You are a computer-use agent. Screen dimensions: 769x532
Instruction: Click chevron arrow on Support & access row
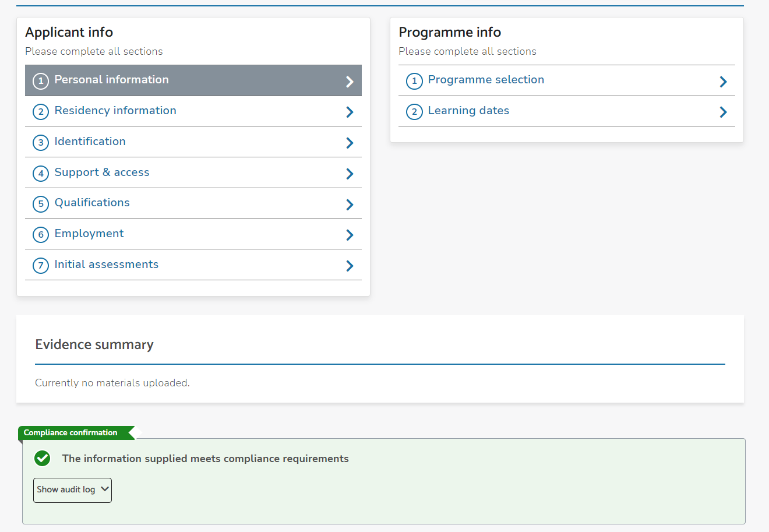pos(350,174)
